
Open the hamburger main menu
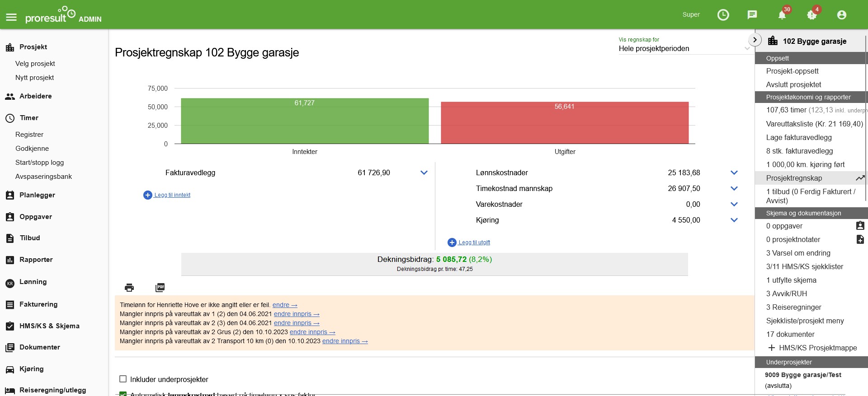coord(11,17)
